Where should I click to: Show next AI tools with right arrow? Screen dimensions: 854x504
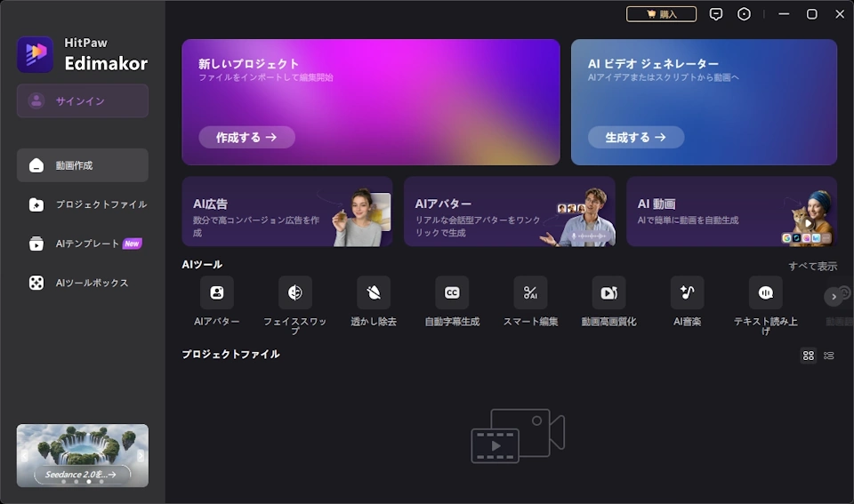[834, 297]
